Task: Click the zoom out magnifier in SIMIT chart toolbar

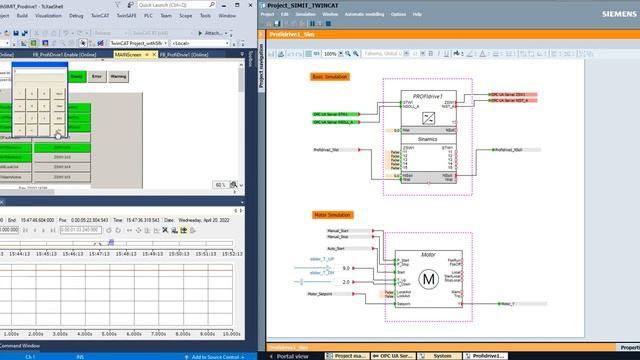Action: click(x=356, y=53)
